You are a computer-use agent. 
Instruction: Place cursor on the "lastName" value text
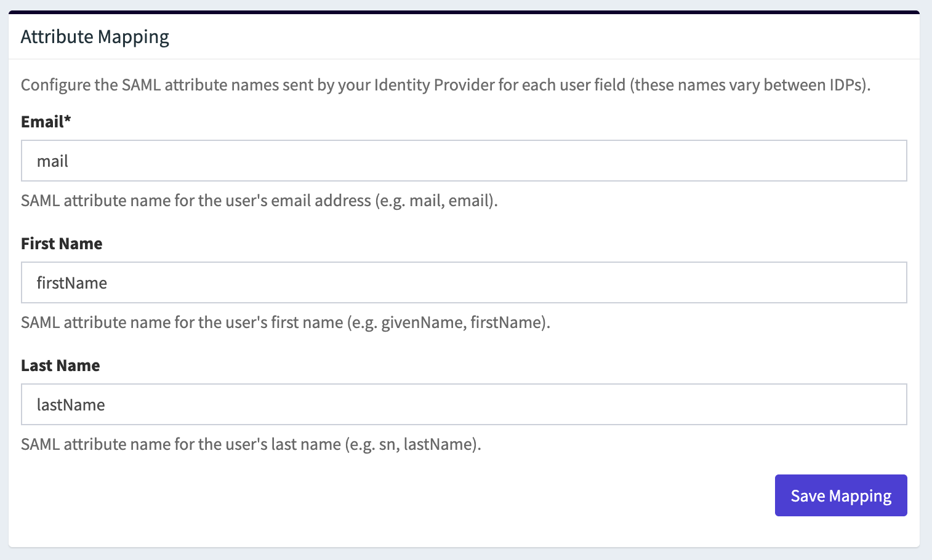71,405
